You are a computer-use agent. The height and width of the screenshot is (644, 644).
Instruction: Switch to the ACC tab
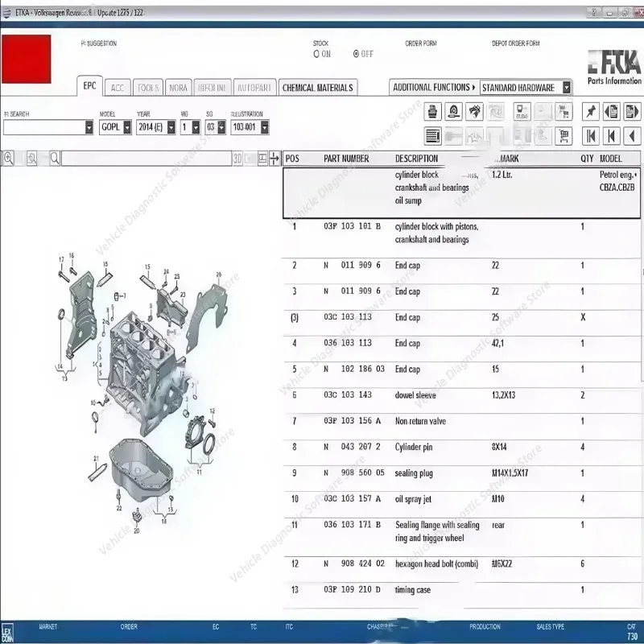[x=118, y=88]
